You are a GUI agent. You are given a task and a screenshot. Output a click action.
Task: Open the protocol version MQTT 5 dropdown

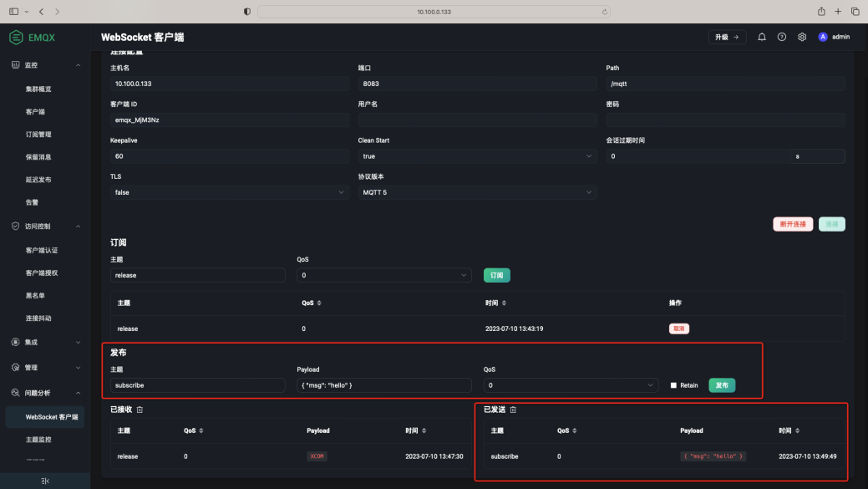click(x=477, y=192)
